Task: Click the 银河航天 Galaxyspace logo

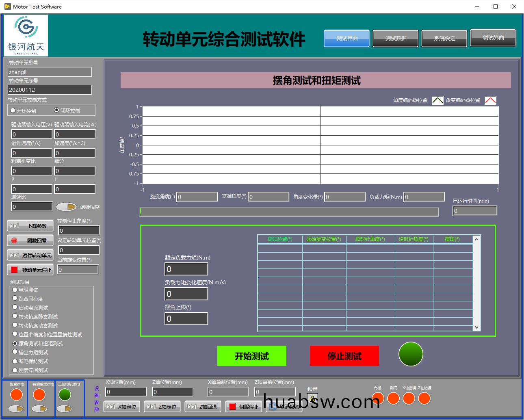Action: pos(26,36)
